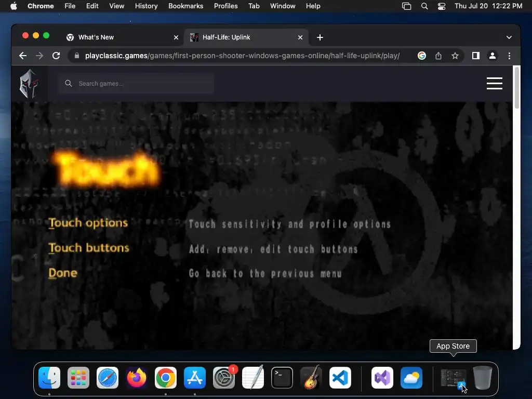Open the Bookmarks menu
The width and height of the screenshot is (532, 399).
coord(185,6)
